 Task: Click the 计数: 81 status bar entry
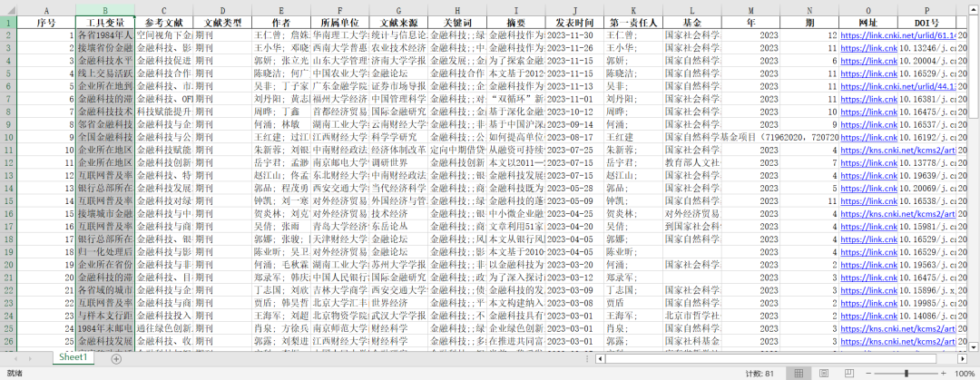coord(760,373)
